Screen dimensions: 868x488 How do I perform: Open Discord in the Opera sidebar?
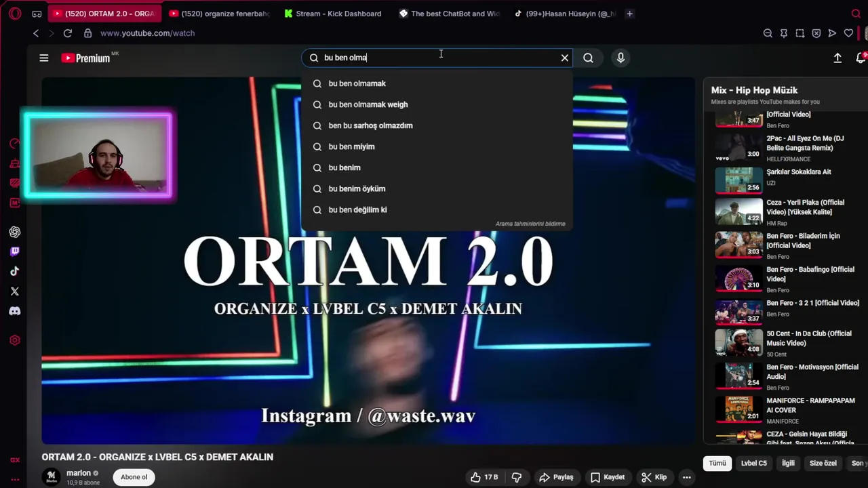coord(15,311)
